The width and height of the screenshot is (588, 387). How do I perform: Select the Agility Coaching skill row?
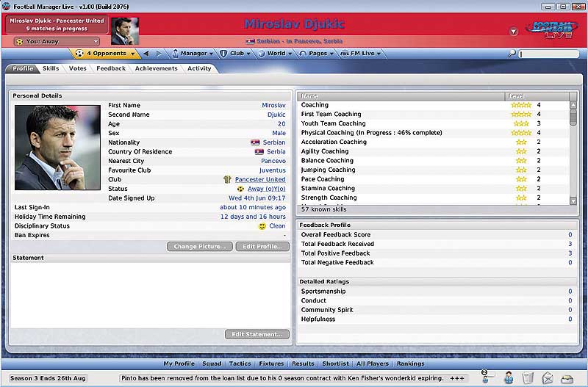[x=434, y=151]
